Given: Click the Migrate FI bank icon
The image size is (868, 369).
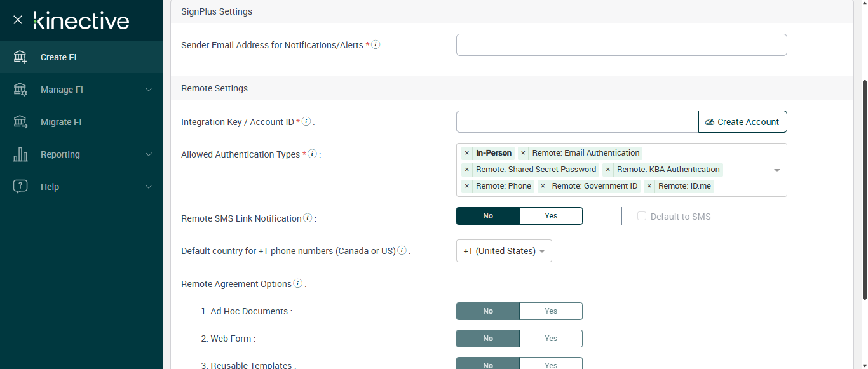Looking at the screenshot, I should coord(20,122).
